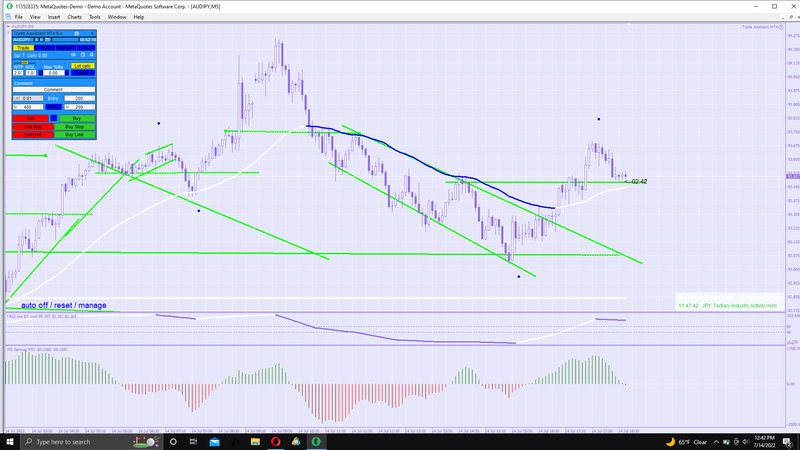Click the Sell Limit button

33,135
